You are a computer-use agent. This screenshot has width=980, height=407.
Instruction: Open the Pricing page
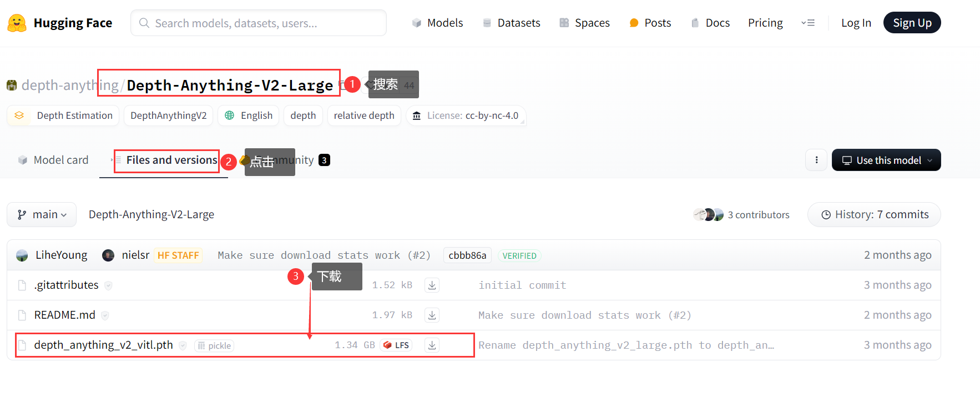tap(765, 23)
